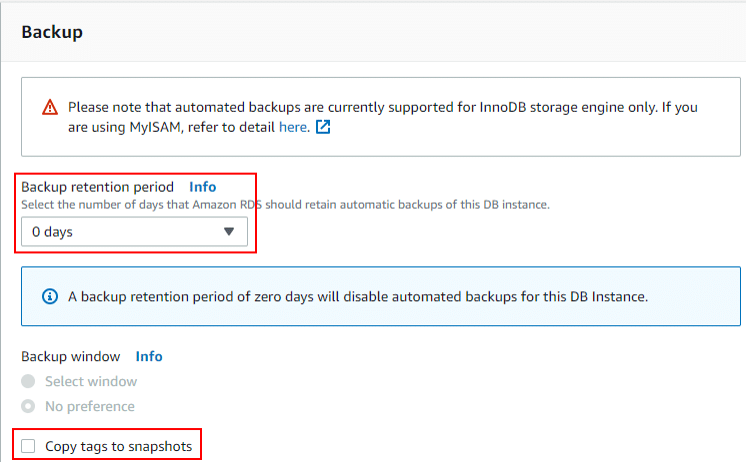
Task: Click the zero days retention info banner message
Action: [x=358, y=296]
